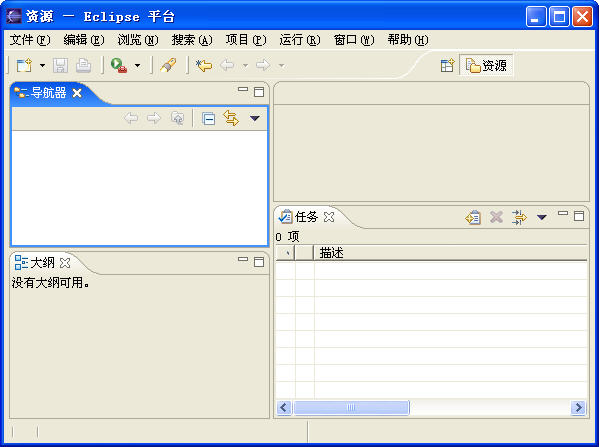Open the 文件(F) menu
Image resolution: width=599 pixels, height=447 pixels.
[30, 40]
